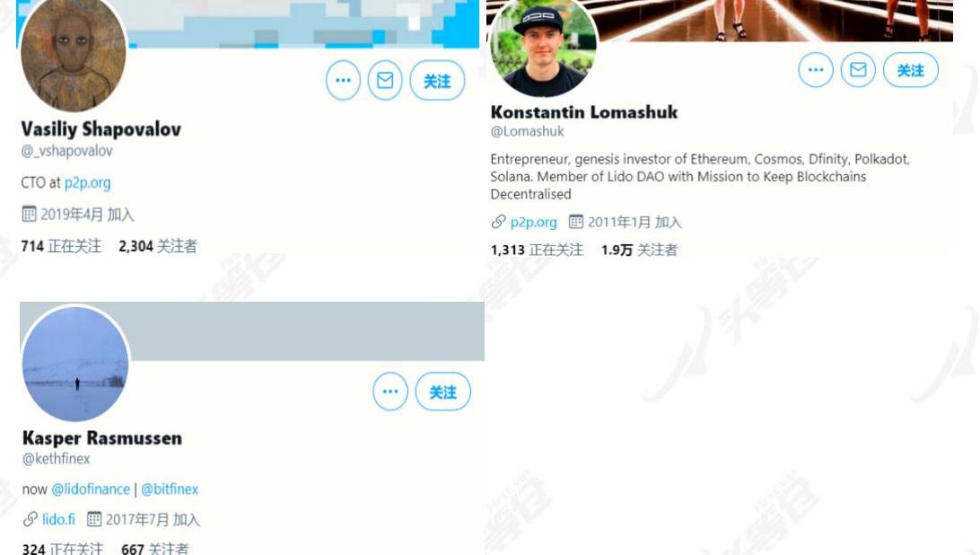Follow Kasper Rasmussen with 关注 button
The height and width of the screenshot is (555, 980).
pyautogui.click(x=442, y=391)
